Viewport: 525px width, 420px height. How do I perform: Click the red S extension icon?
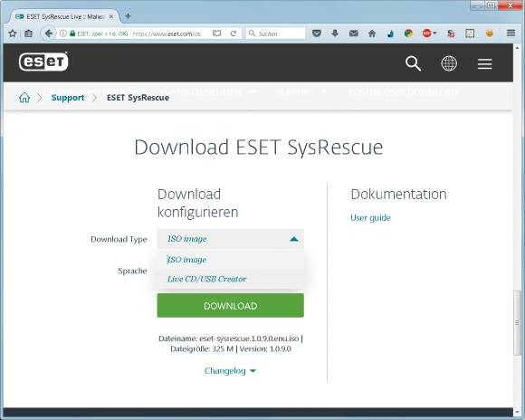(451, 33)
